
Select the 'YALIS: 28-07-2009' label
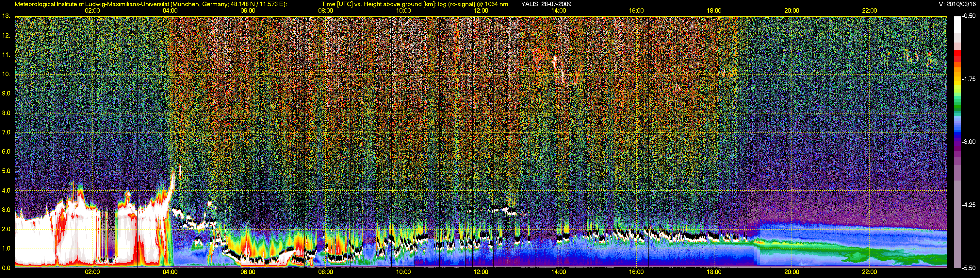click(x=546, y=4)
